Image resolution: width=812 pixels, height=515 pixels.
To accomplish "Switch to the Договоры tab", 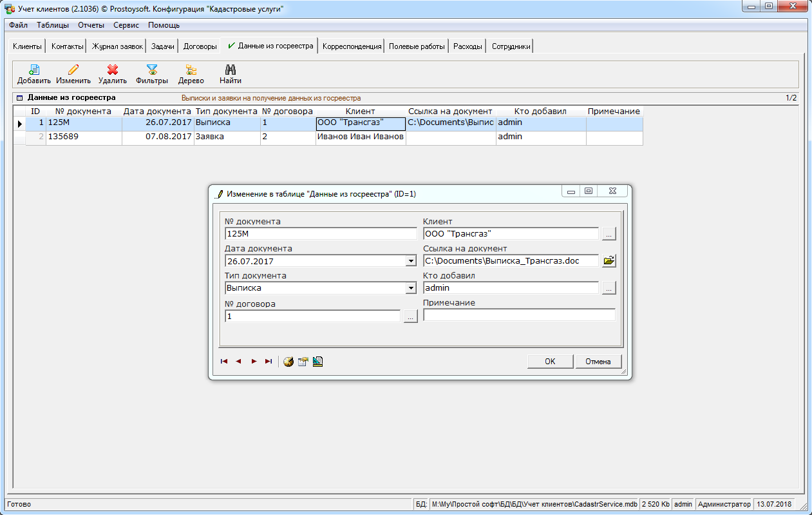I will 200,46.
